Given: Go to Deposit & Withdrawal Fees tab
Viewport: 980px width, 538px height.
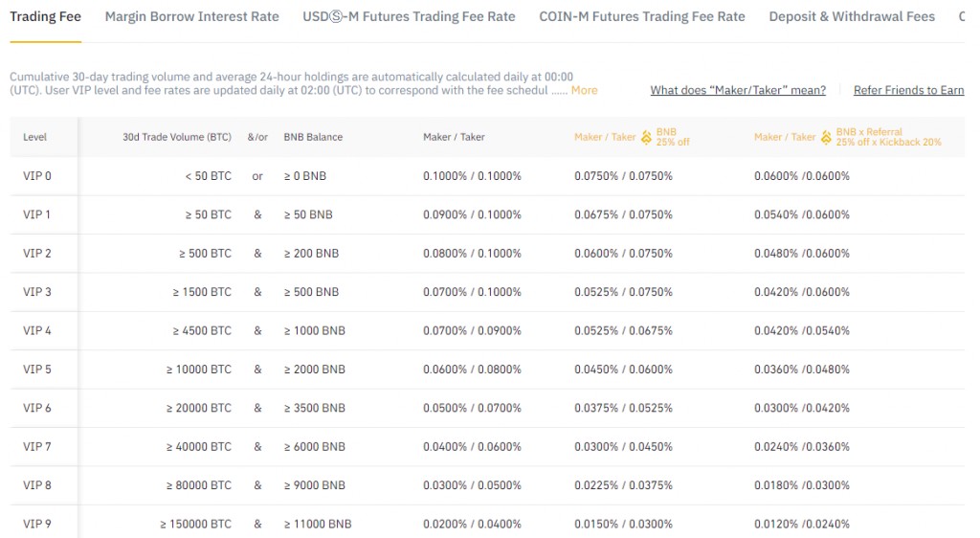Looking at the screenshot, I should (x=852, y=16).
